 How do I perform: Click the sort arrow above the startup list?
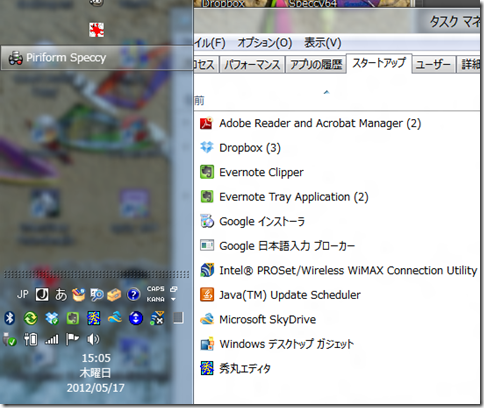click(327, 92)
